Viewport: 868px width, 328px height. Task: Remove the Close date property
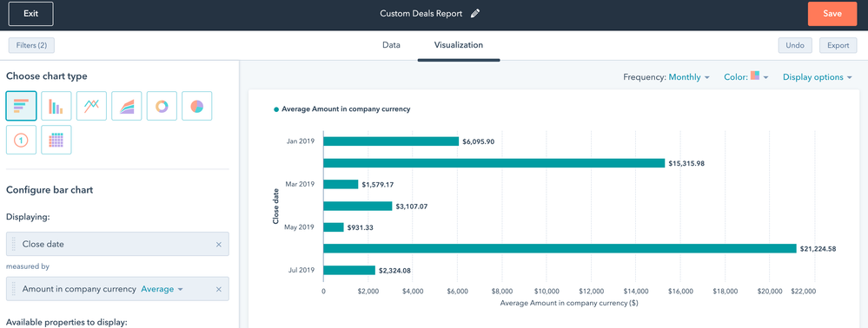tap(219, 245)
